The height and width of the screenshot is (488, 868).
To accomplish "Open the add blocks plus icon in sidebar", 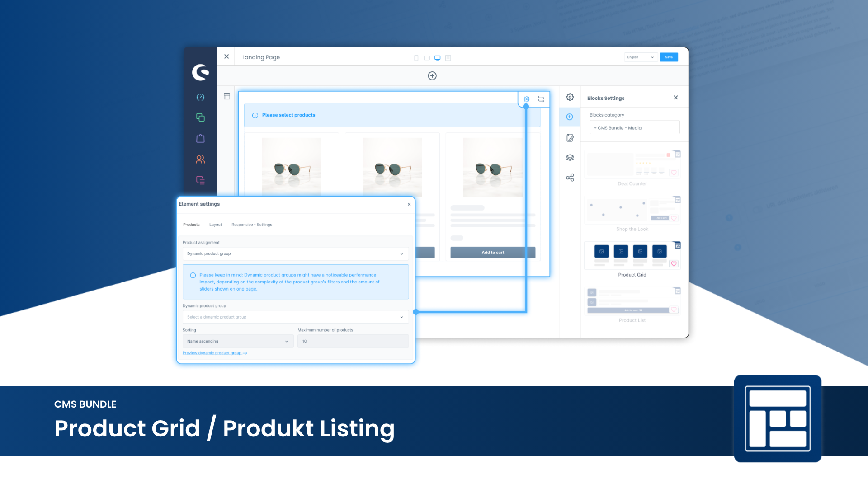I will pos(570,117).
